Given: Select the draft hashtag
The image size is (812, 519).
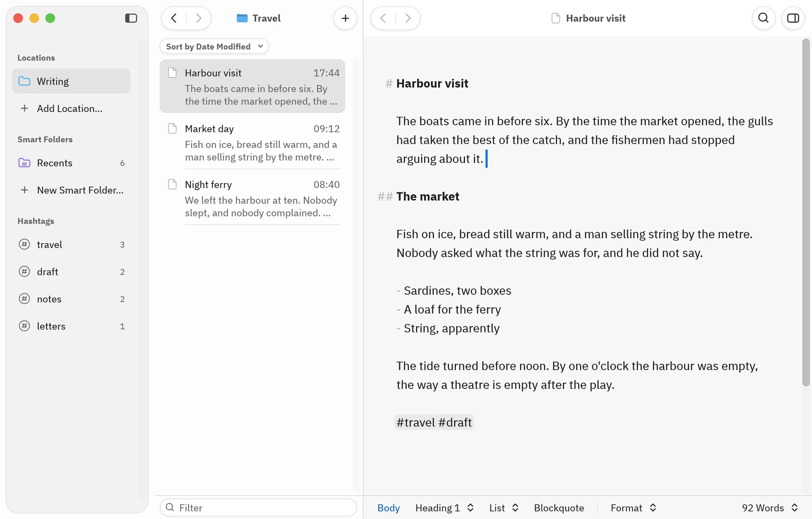Looking at the screenshot, I should [71, 272].
